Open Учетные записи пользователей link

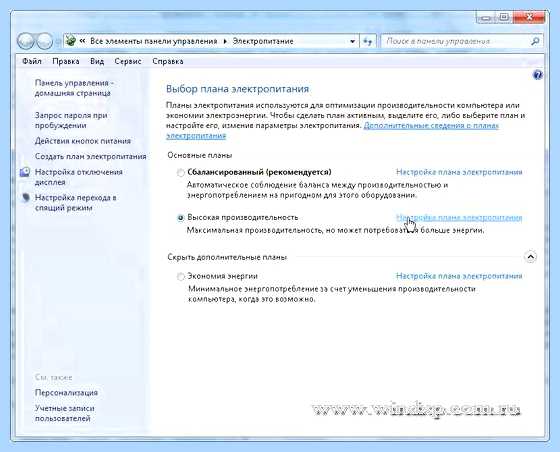tap(65, 413)
